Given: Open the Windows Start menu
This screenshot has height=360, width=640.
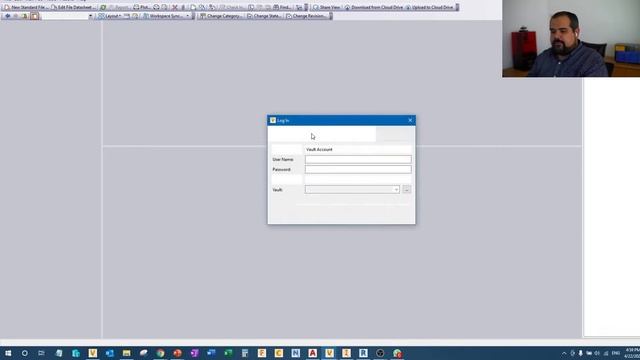Looking at the screenshot, I should point(8,353).
